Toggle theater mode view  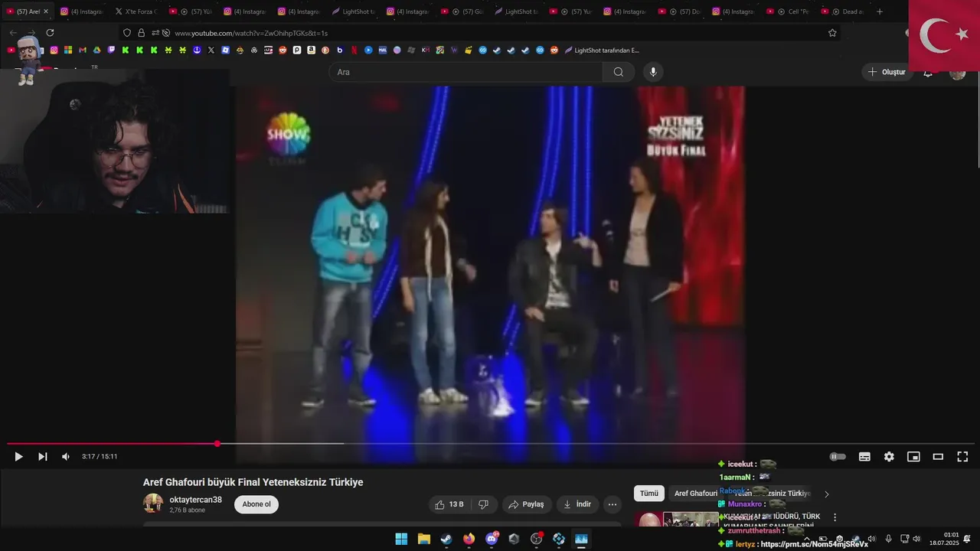[938, 457]
